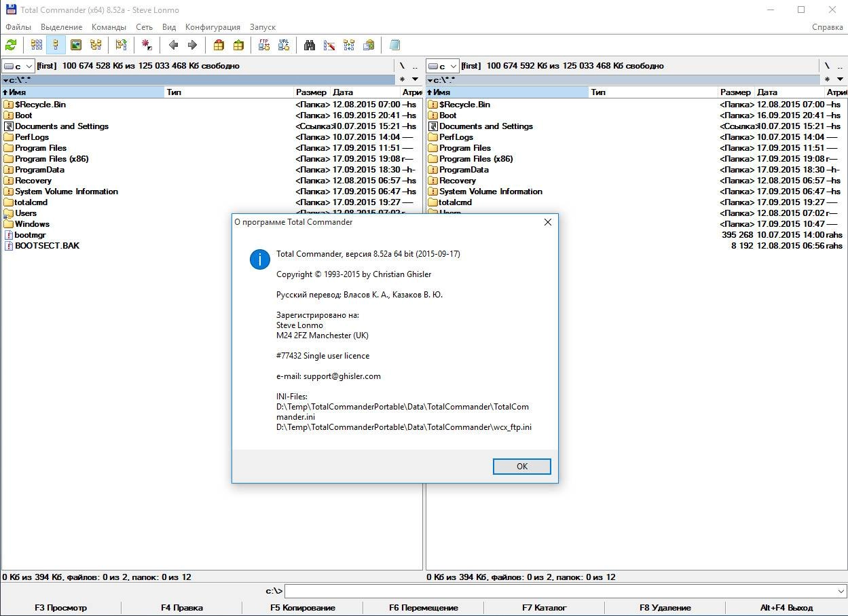Click the toolbar icon right of tree view
This screenshot has width=848, height=616.
tap(121, 45)
